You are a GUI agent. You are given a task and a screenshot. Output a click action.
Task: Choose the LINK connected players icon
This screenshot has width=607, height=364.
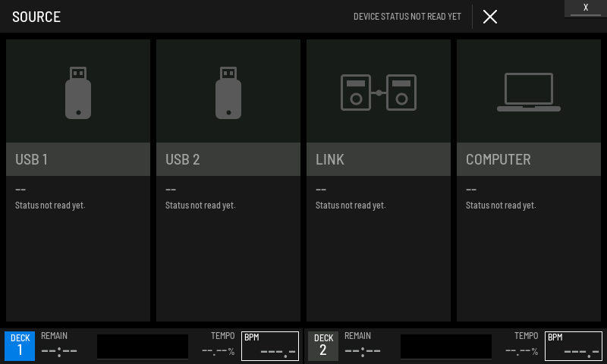pos(379,93)
